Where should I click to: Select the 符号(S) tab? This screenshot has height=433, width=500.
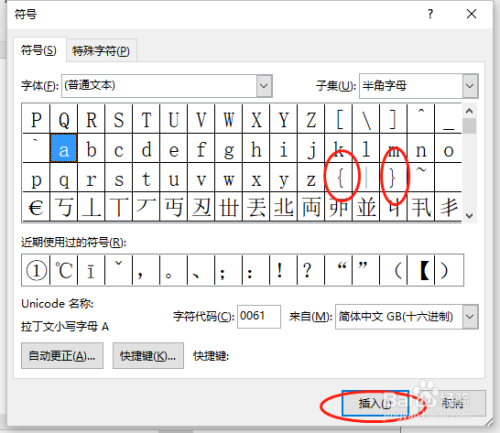[x=39, y=50]
